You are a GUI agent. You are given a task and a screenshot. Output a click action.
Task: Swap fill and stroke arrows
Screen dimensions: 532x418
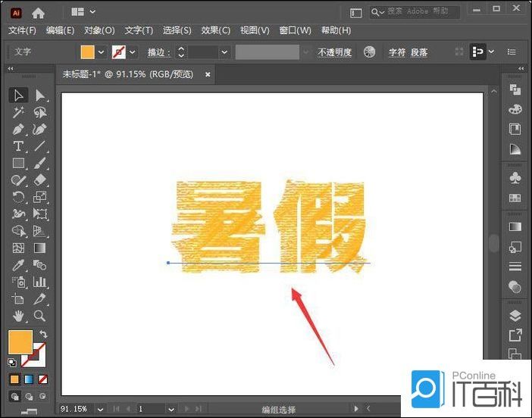click(42, 334)
